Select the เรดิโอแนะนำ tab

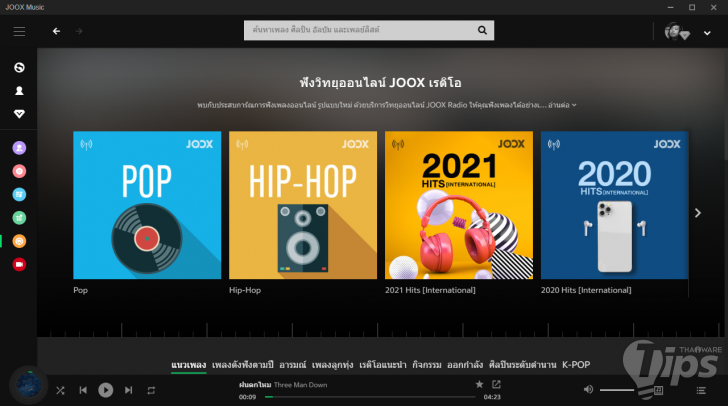pos(383,365)
